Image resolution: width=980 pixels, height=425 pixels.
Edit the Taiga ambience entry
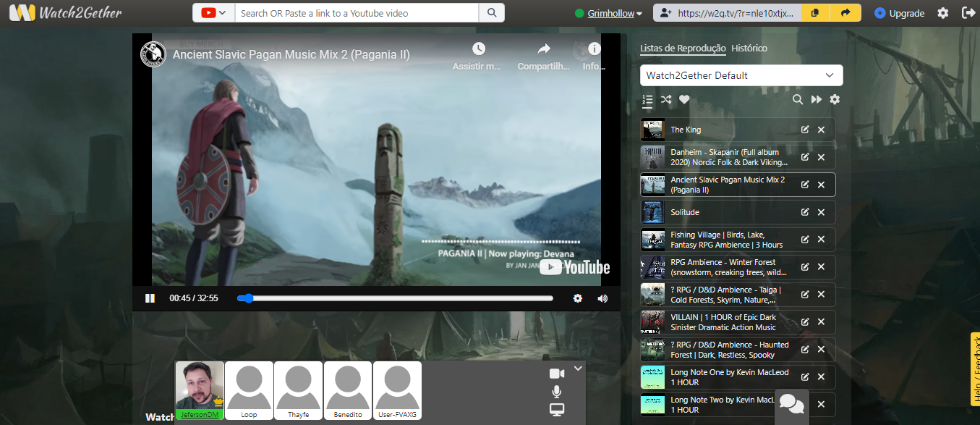click(805, 295)
